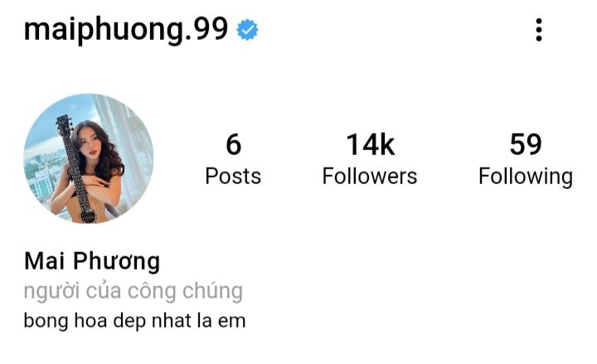This screenshot has height=364, width=597.
Task: Click the Mai Phương display name
Action: (x=92, y=262)
